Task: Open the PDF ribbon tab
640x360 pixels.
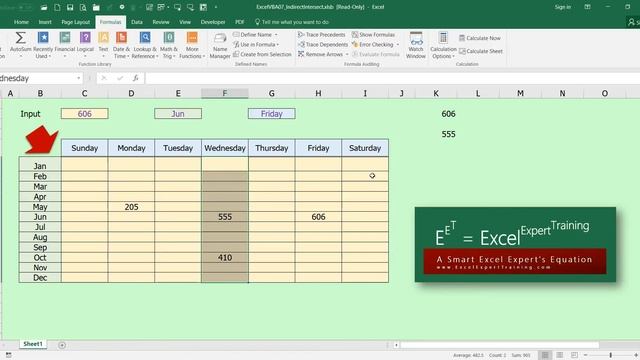Action: tap(240, 22)
